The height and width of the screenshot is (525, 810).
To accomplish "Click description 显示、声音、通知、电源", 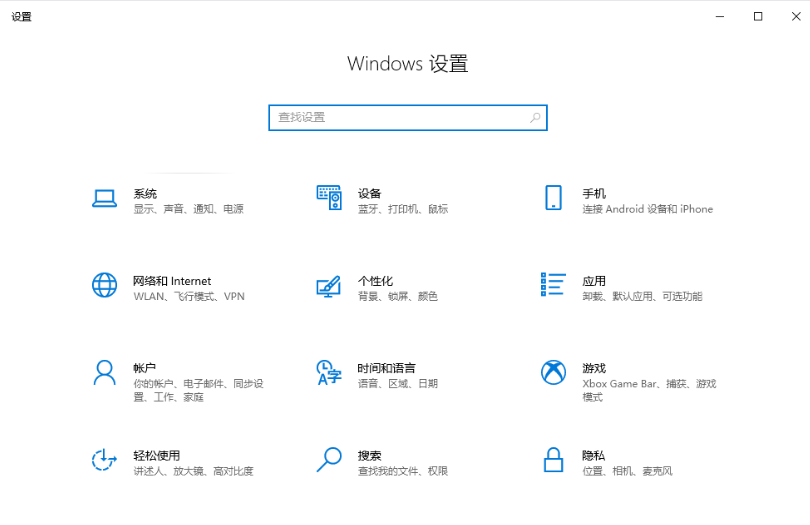I will 189,209.
